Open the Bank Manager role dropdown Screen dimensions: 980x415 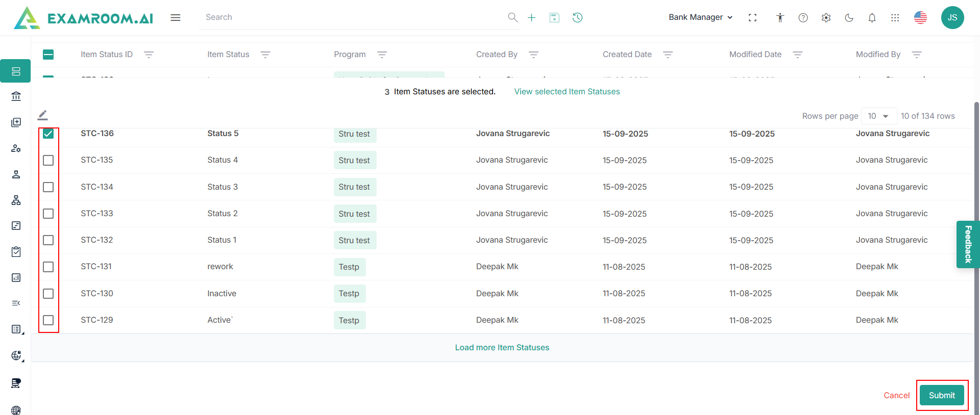701,17
